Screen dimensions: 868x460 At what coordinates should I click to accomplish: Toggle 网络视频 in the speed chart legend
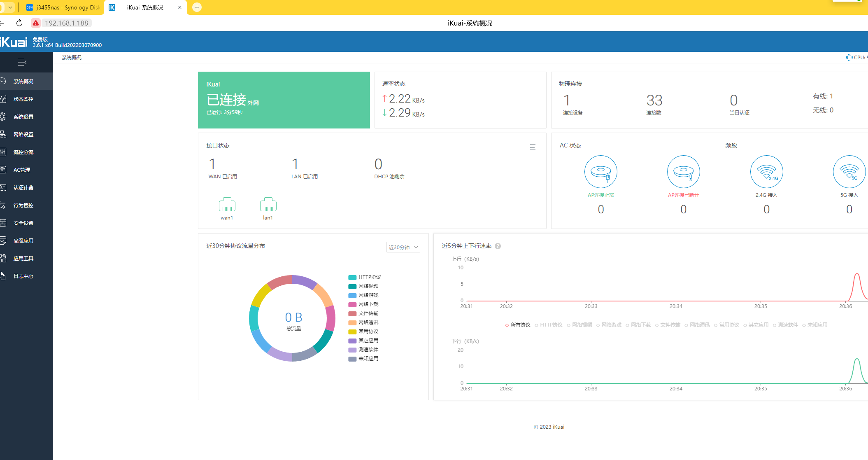click(579, 325)
